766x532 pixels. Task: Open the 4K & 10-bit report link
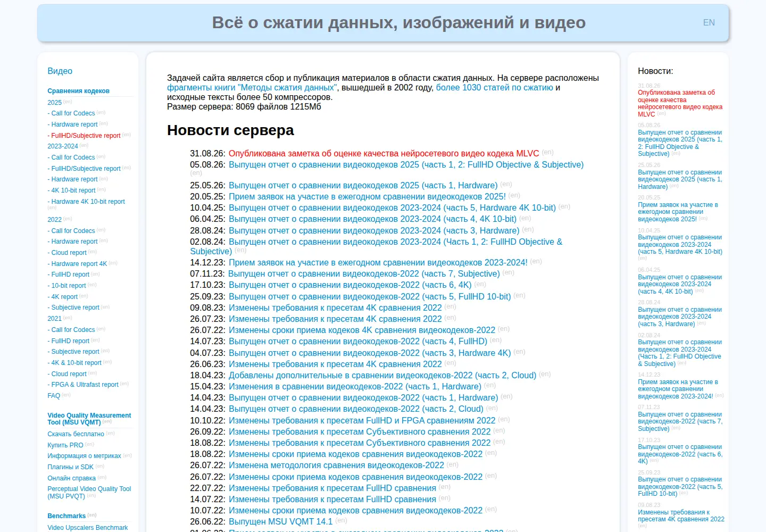[76, 363]
